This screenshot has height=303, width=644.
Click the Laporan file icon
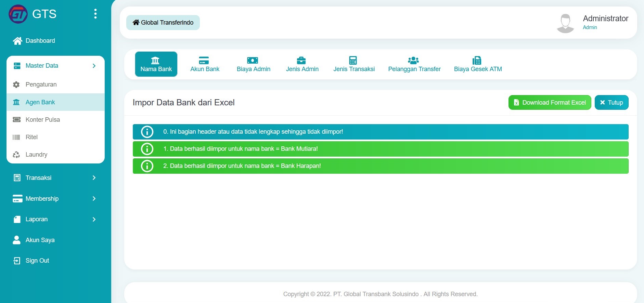pyautogui.click(x=17, y=219)
